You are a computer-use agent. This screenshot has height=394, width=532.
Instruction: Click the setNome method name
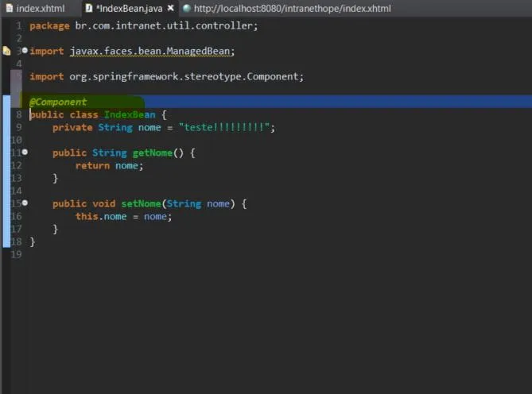pyautogui.click(x=141, y=203)
